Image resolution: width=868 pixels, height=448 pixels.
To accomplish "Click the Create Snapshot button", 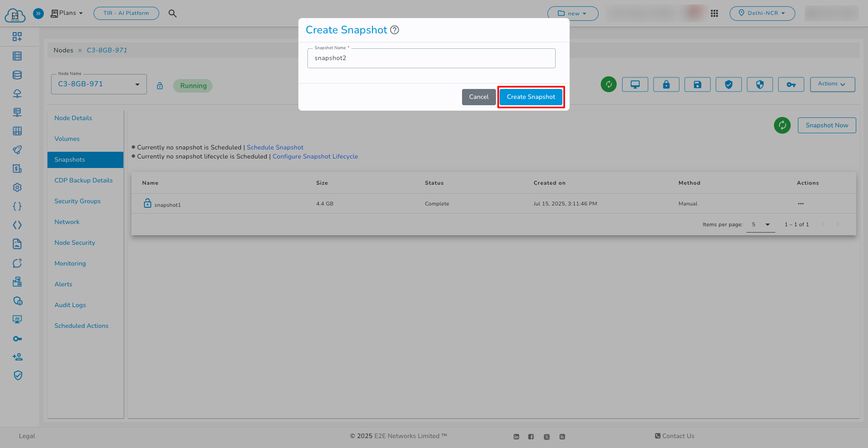I will [531, 97].
